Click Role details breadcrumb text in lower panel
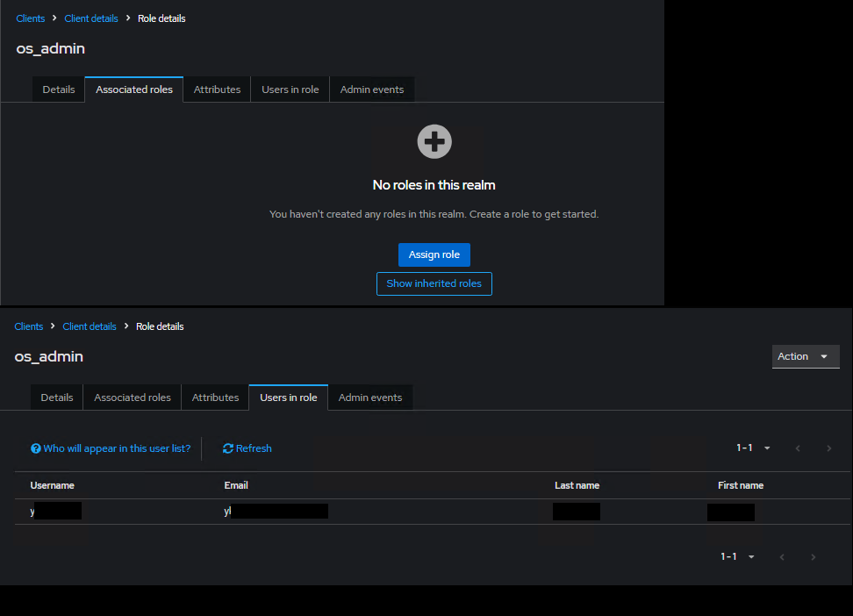The height and width of the screenshot is (616, 853). (x=160, y=326)
